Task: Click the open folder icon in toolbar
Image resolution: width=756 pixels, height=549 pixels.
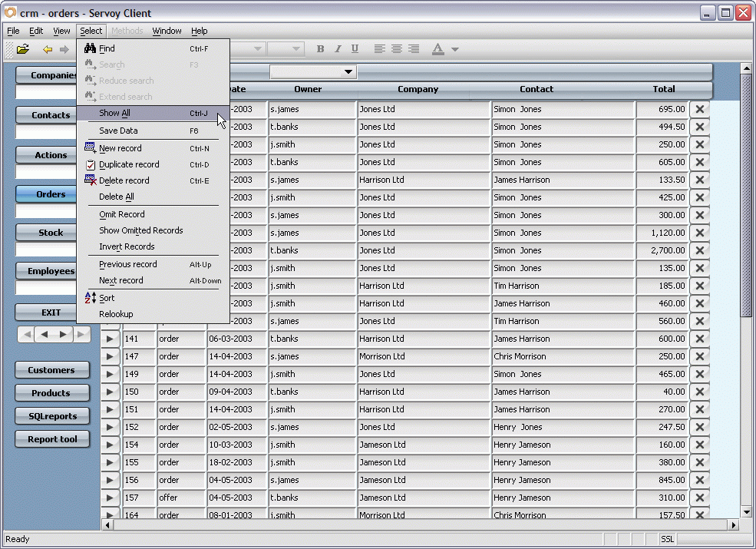Action: pos(23,49)
